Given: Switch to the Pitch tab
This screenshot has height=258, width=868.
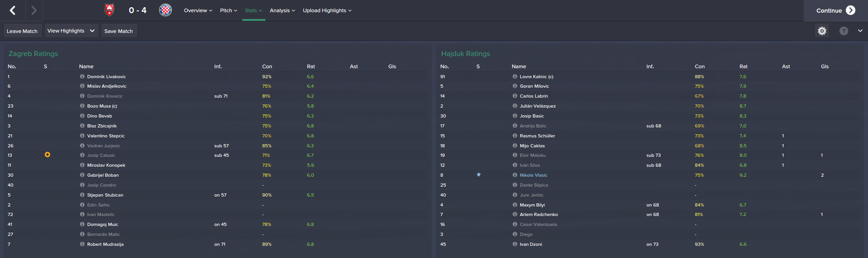Looking at the screenshot, I should click(x=228, y=10).
